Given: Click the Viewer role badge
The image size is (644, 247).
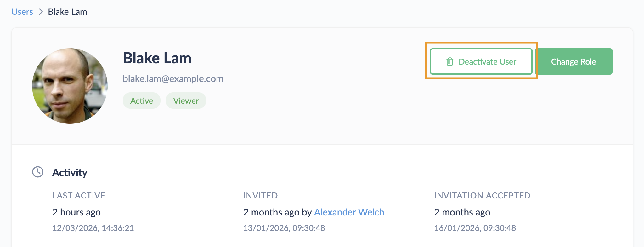Looking at the screenshot, I should coord(186,101).
